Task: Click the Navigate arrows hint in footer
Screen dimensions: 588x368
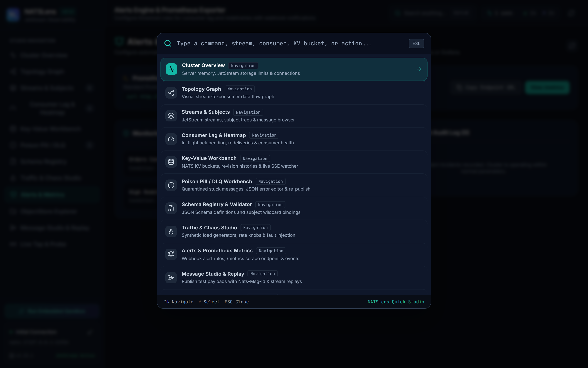Action: click(x=178, y=302)
